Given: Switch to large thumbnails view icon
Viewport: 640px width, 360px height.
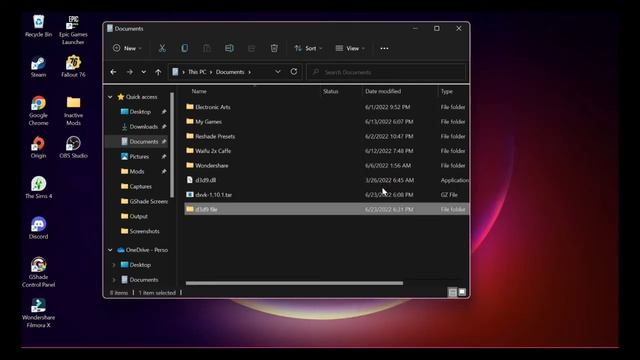Looking at the screenshot, I should (x=462, y=292).
